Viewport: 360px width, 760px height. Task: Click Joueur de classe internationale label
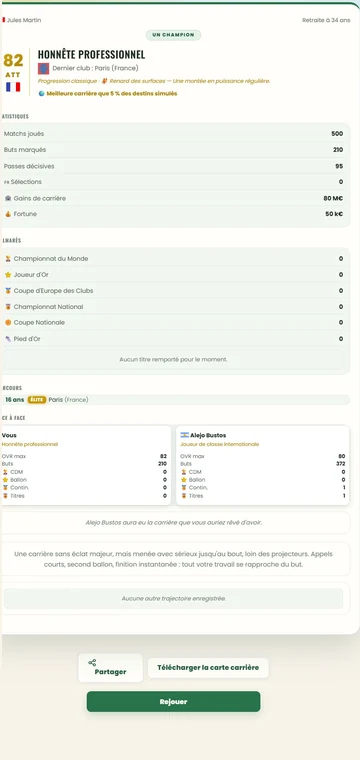click(x=219, y=444)
